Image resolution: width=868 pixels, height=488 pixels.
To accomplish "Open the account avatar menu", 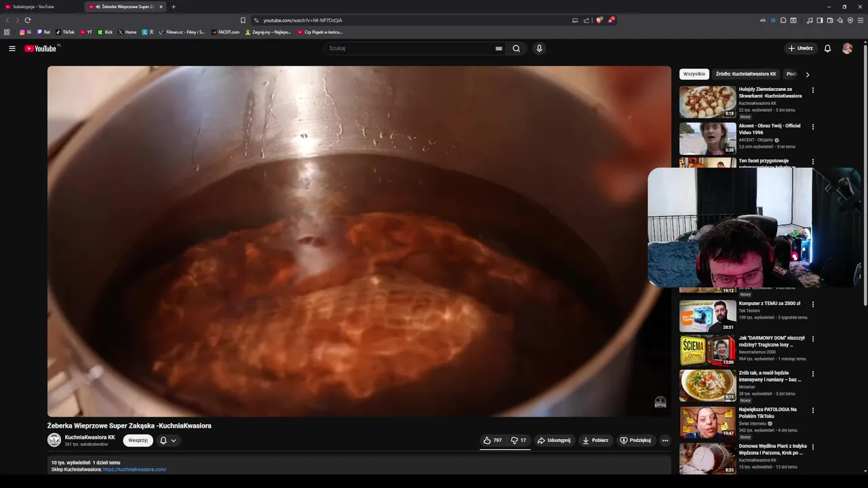I will click(x=847, y=48).
